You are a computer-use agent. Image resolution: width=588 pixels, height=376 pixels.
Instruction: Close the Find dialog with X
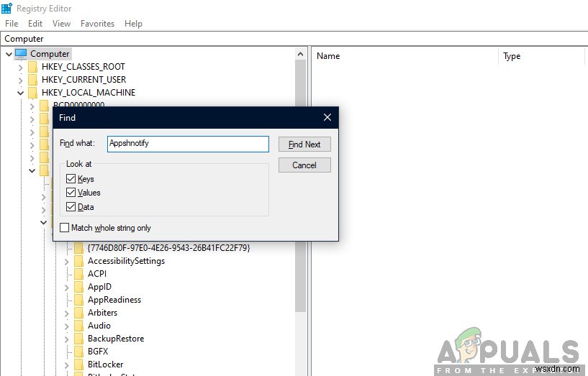coord(327,118)
